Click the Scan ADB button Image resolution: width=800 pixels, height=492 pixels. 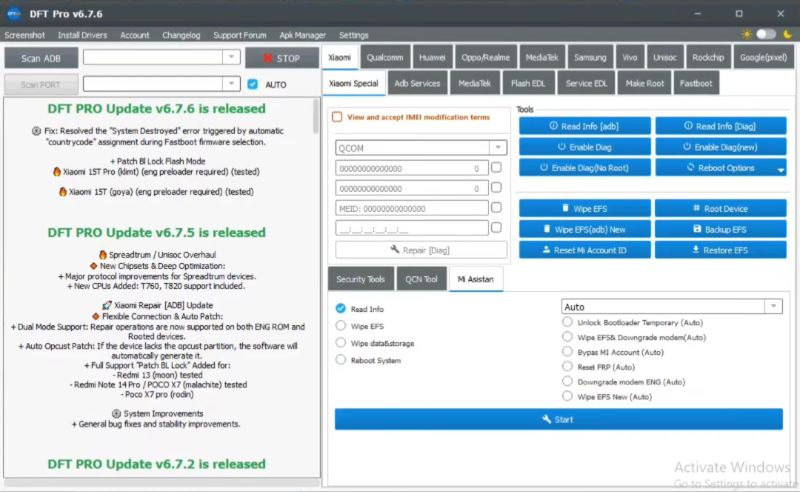(41, 58)
